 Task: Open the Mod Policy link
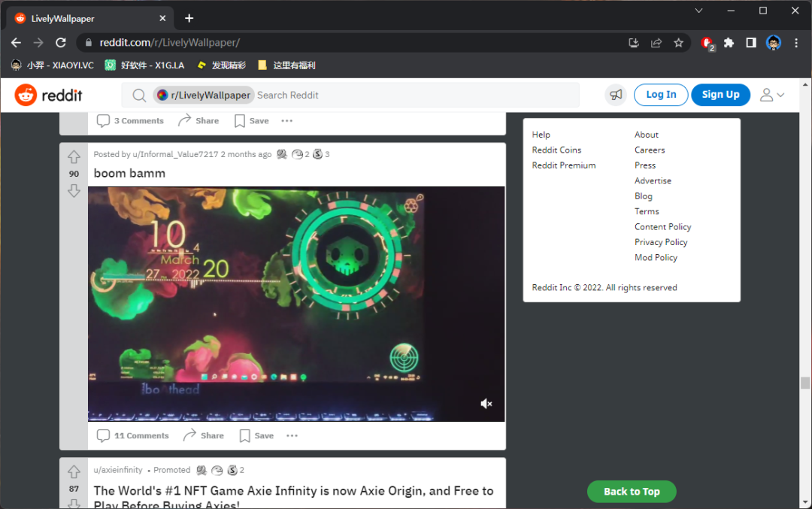click(x=656, y=257)
